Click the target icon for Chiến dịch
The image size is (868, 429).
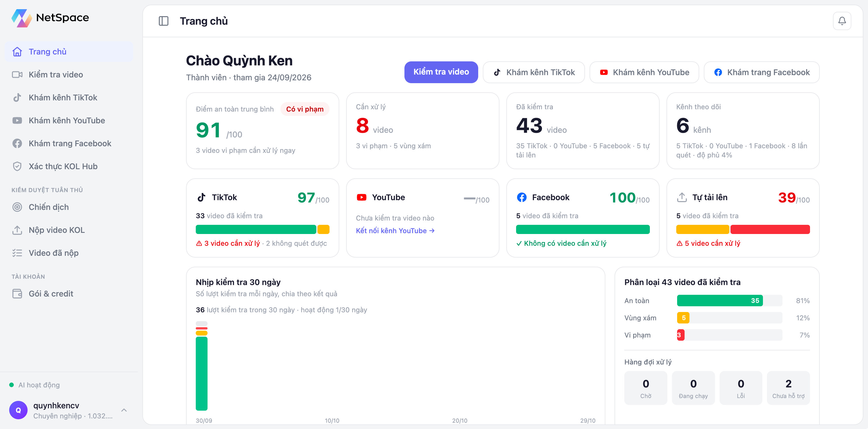point(17,207)
